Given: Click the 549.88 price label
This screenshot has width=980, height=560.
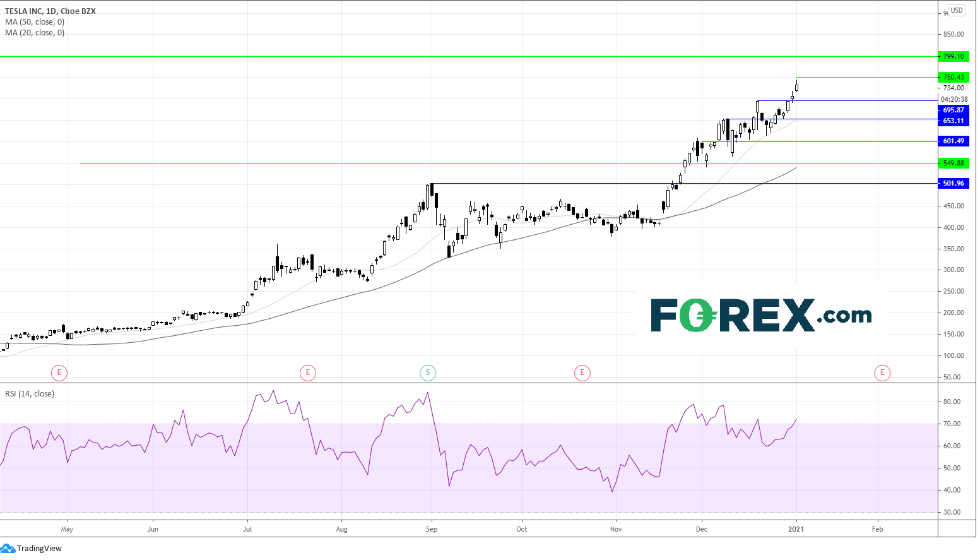Looking at the screenshot, I should 953,163.
